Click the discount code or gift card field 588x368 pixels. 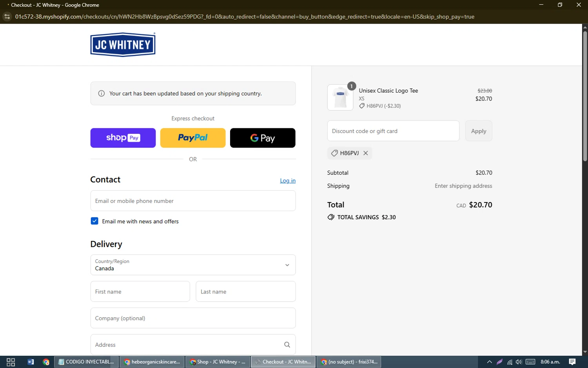(x=393, y=131)
